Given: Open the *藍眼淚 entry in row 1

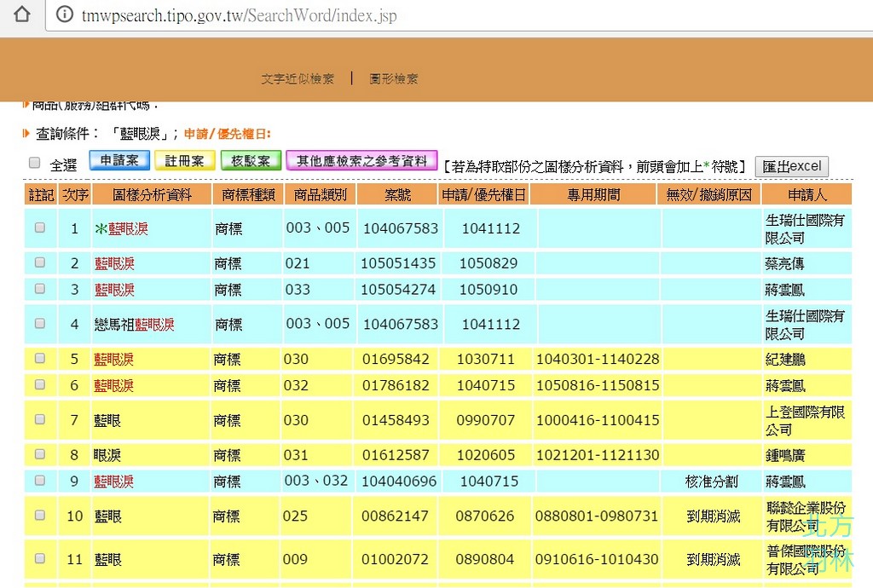Looking at the screenshot, I should 121,228.
